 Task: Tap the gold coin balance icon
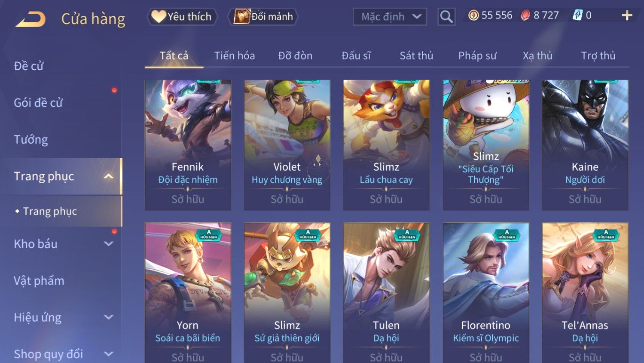pos(473,15)
